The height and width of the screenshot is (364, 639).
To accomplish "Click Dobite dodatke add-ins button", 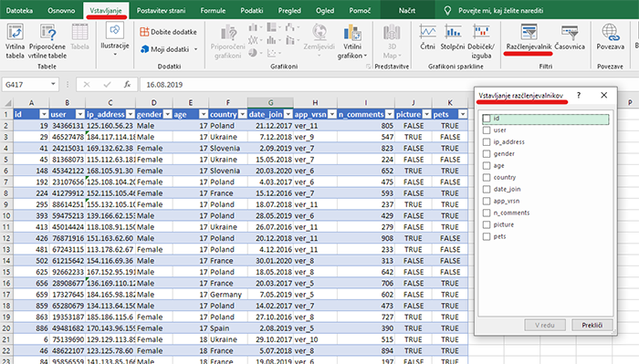I will click(x=168, y=32).
